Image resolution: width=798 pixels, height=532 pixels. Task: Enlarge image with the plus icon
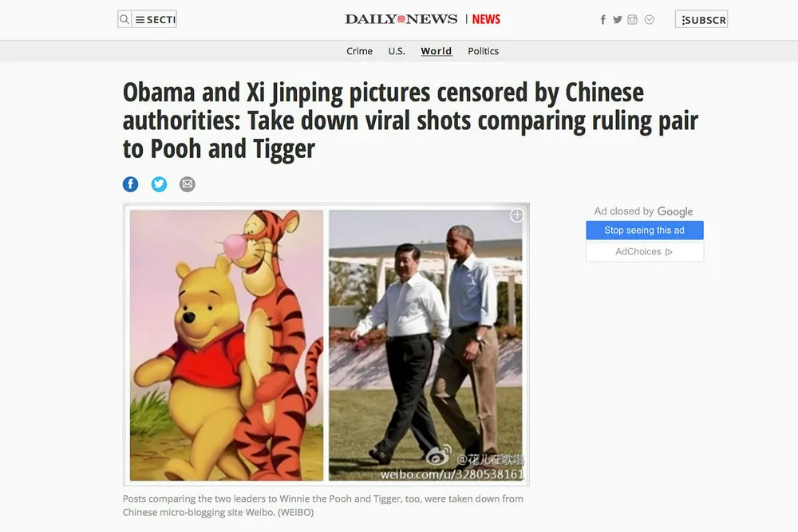coord(516,215)
